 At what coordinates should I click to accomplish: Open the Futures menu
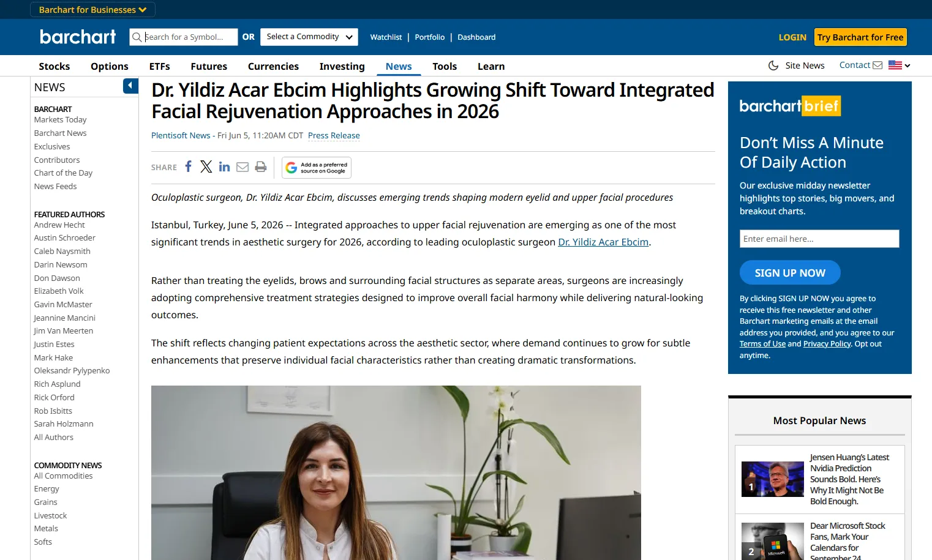pos(209,66)
